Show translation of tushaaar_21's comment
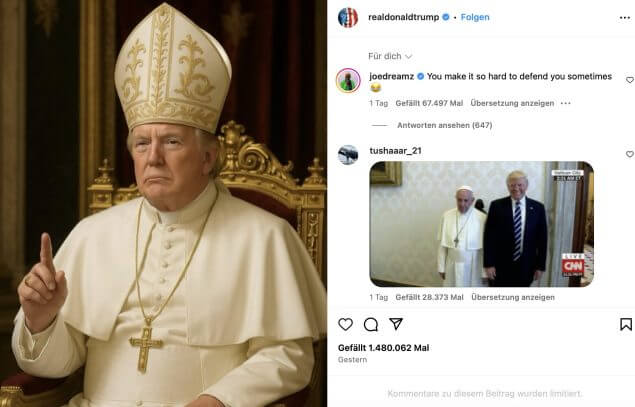Screen dimensions: 635x407 coord(512,297)
